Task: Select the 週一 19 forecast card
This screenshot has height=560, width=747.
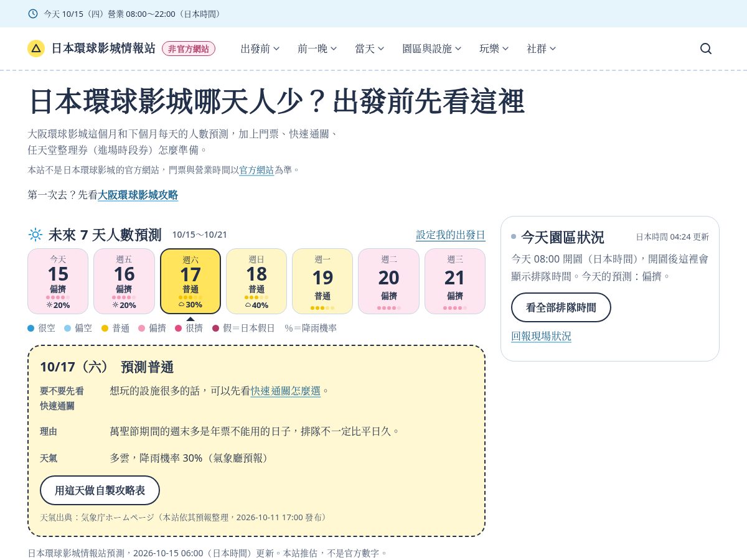Action: [x=322, y=281]
